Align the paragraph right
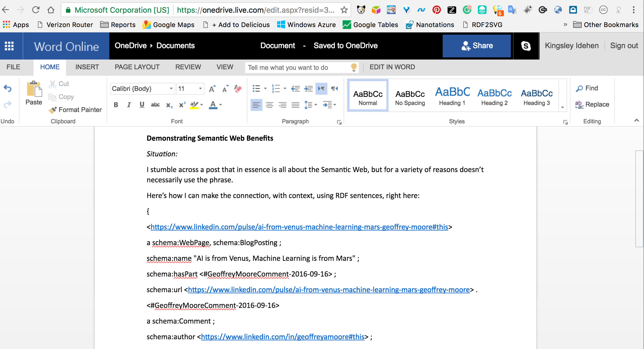The image size is (644, 349). coord(282,105)
